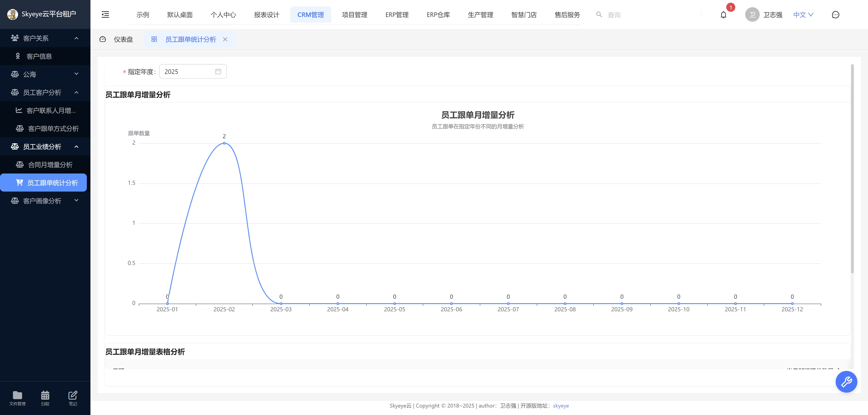Click the 2025-12 data point on chart
Image resolution: width=868 pixels, height=415 pixels.
792,303
